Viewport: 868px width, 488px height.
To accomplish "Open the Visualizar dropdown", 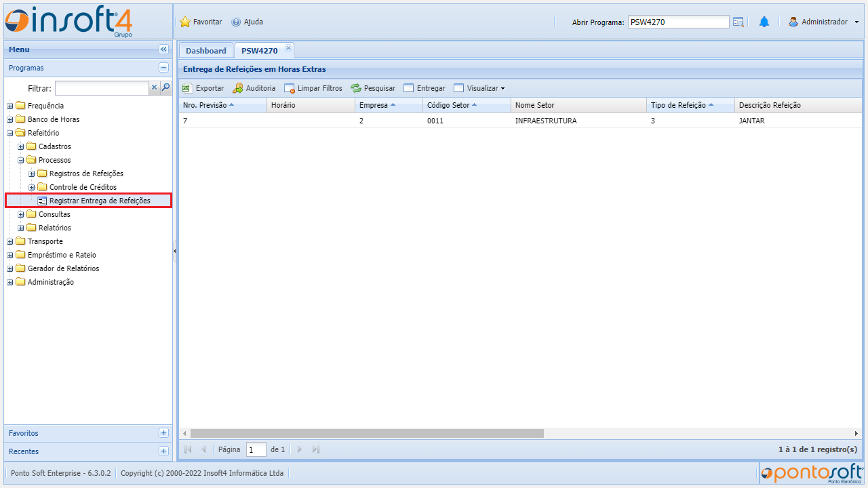I will tap(479, 88).
